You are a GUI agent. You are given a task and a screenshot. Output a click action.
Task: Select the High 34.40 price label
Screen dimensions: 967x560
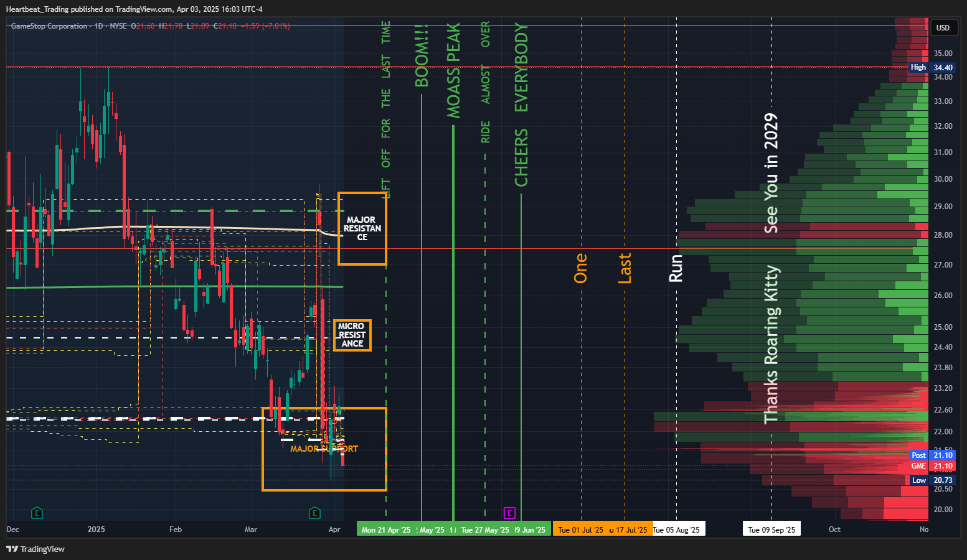pos(932,67)
